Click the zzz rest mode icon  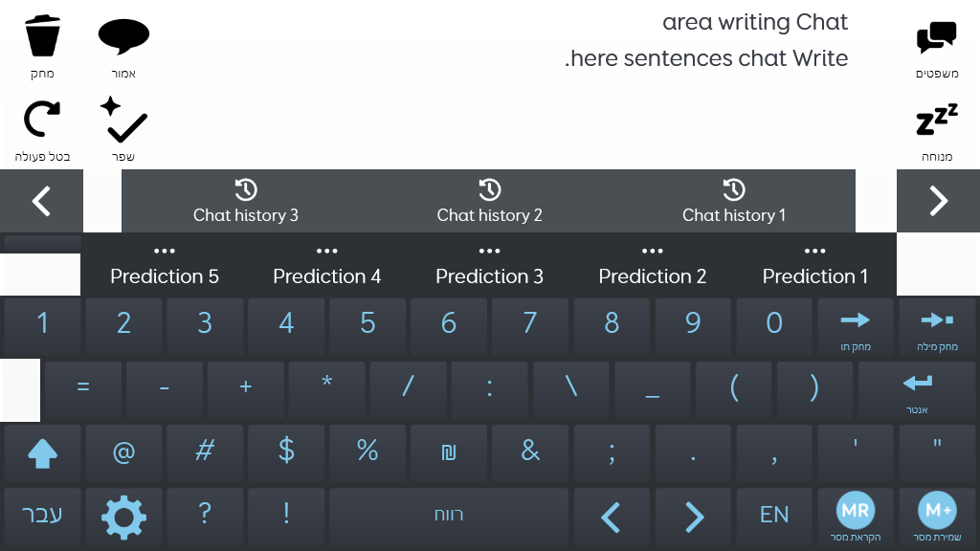[x=936, y=120]
